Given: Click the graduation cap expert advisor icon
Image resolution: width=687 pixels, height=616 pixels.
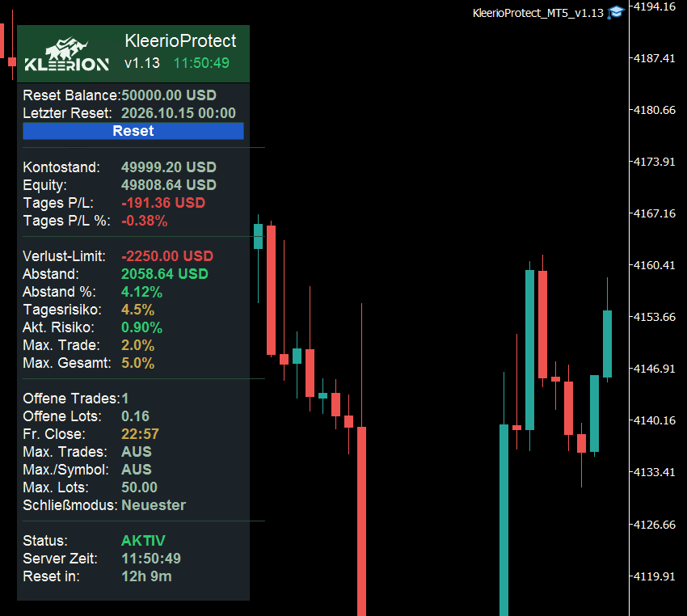Looking at the screenshot, I should point(616,13).
